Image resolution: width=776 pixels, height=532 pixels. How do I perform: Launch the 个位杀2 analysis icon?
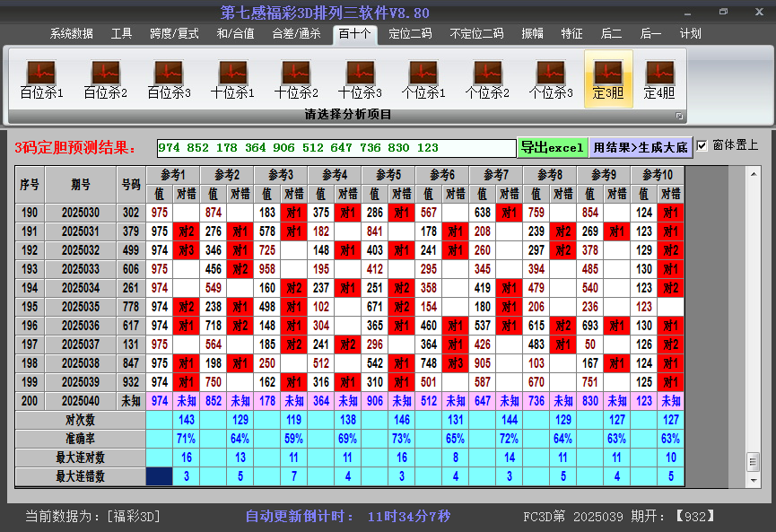(487, 80)
